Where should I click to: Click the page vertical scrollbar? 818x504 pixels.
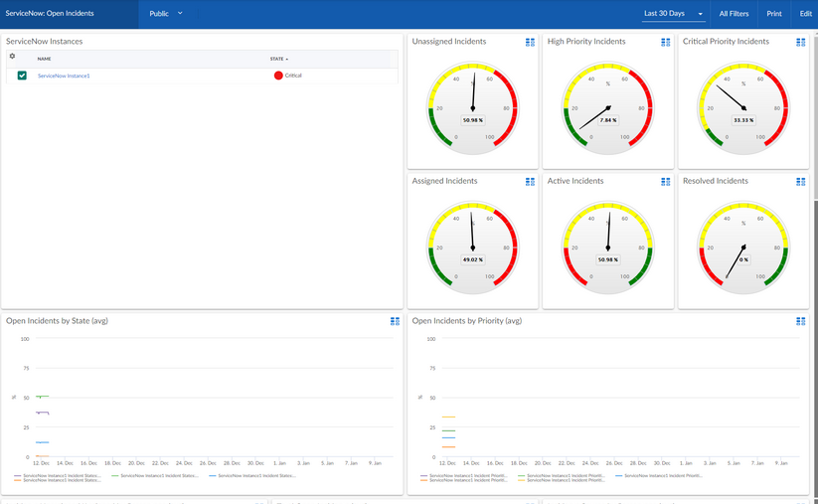815,117
